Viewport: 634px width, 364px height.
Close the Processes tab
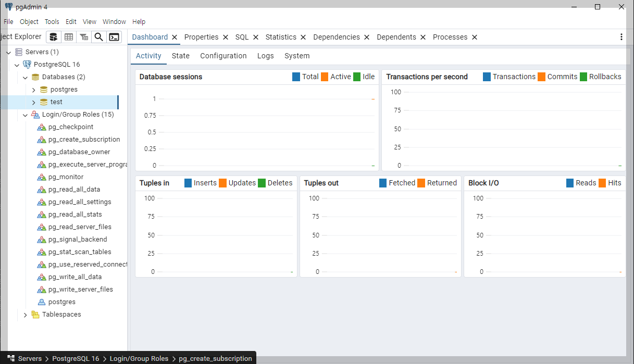[474, 37]
